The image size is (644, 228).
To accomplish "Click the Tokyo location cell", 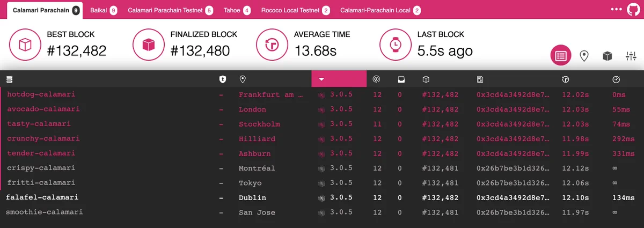I will (x=250, y=183).
